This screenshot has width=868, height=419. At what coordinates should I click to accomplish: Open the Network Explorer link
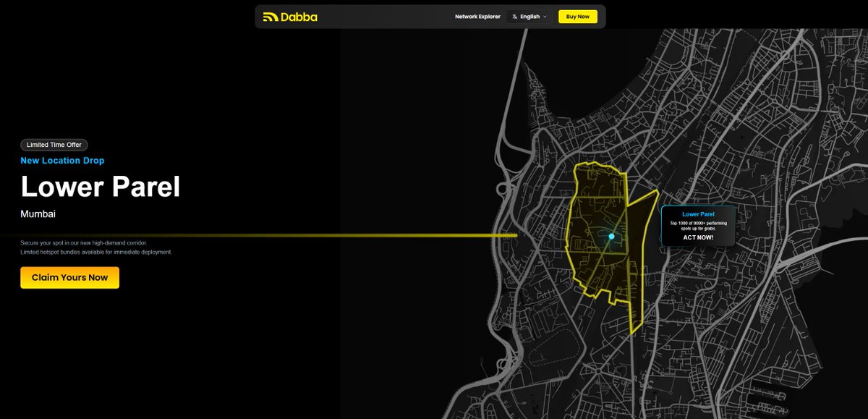pos(477,17)
